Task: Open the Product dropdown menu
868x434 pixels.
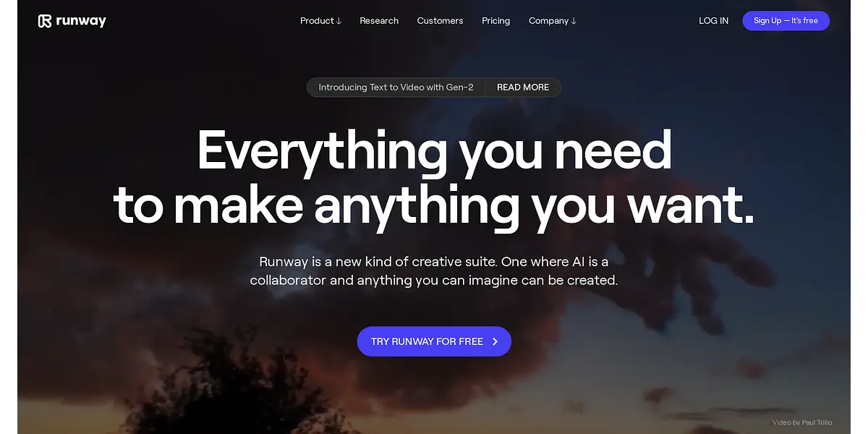Action: pos(320,21)
